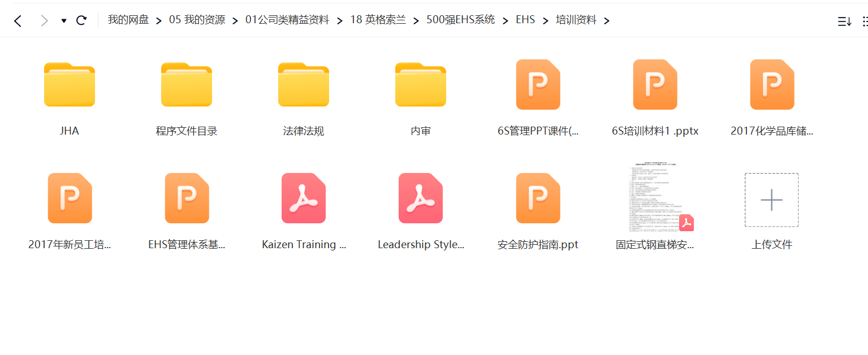Jump to 05 我的资源 breadcrumb
The width and height of the screenshot is (868, 355).
197,20
